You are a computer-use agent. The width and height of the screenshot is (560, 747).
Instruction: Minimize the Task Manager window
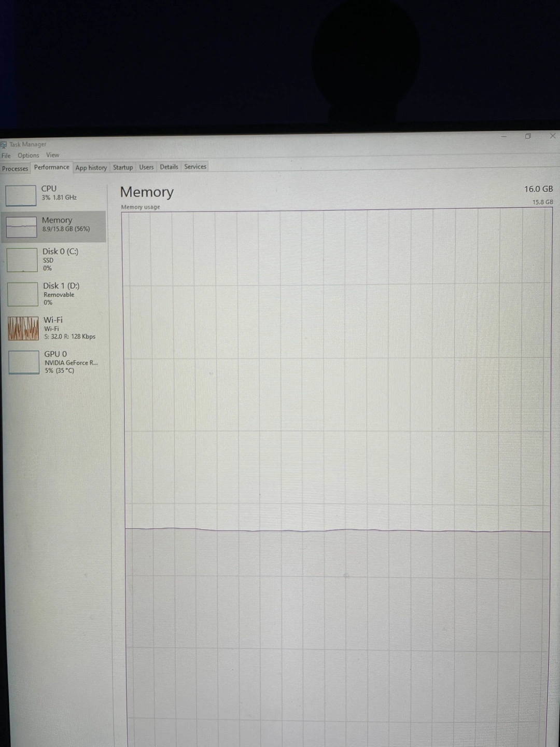[503, 136]
